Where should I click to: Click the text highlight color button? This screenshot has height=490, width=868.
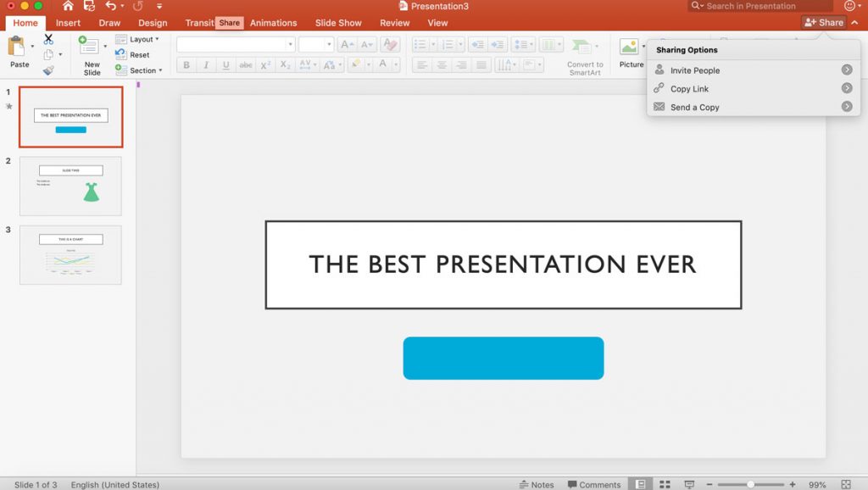click(356, 64)
